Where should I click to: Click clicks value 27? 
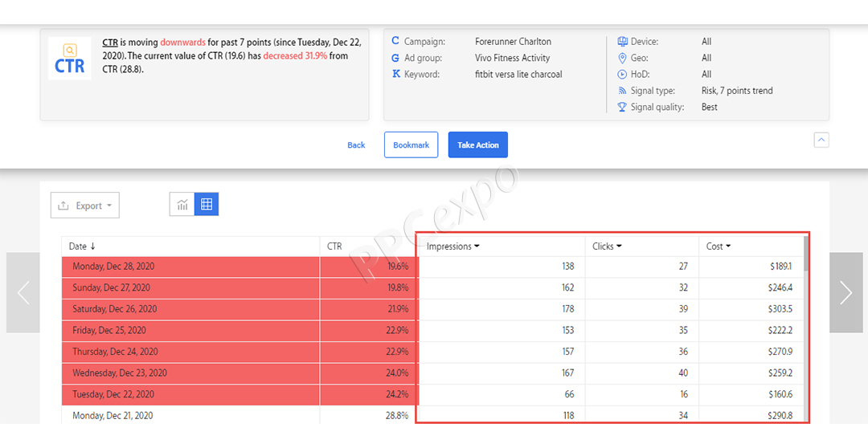684,267
